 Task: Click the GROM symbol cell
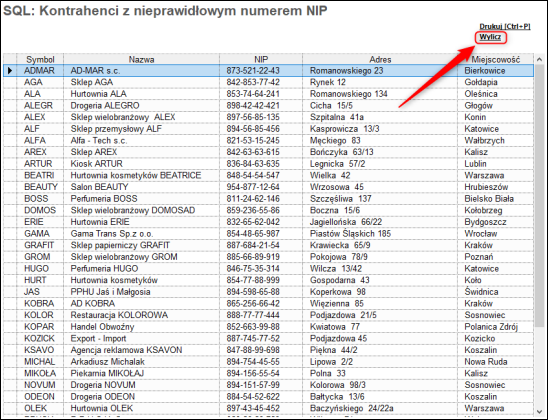click(40, 257)
